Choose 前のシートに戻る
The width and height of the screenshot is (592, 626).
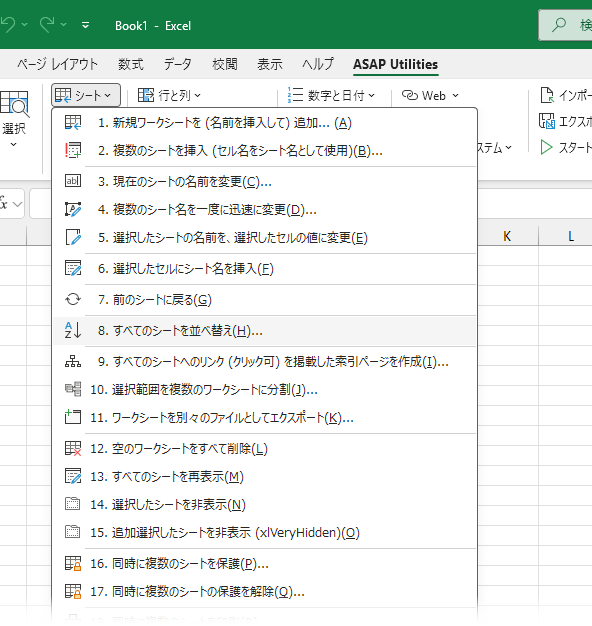[265, 299]
